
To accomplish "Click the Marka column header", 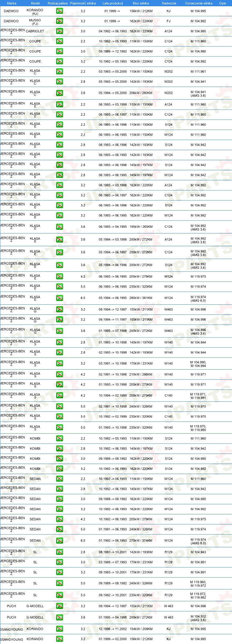I will click(12, 3).
